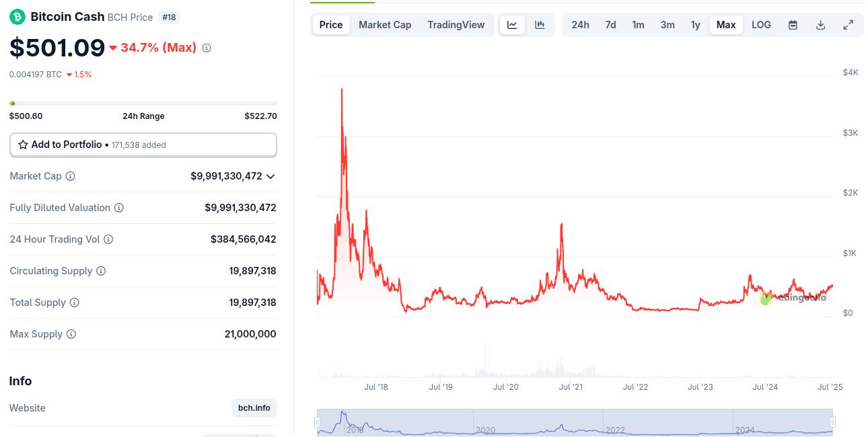The height and width of the screenshot is (437, 868).
Task: Open the calendar date range picker
Action: pos(793,25)
